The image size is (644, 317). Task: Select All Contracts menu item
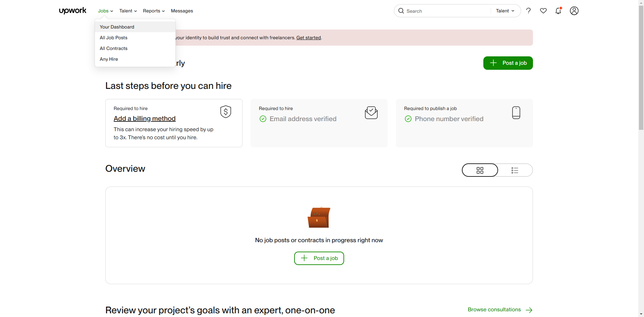pos(114,48)
